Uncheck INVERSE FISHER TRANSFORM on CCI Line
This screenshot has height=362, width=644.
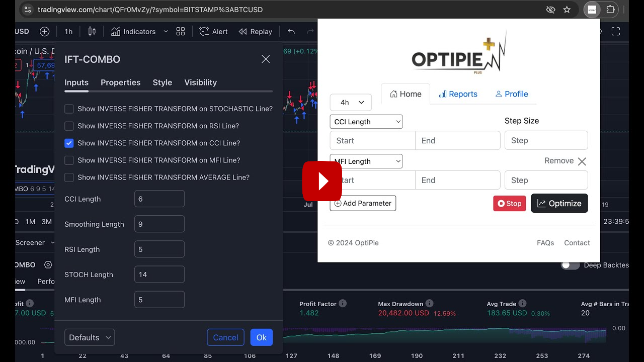click(69, 143)
